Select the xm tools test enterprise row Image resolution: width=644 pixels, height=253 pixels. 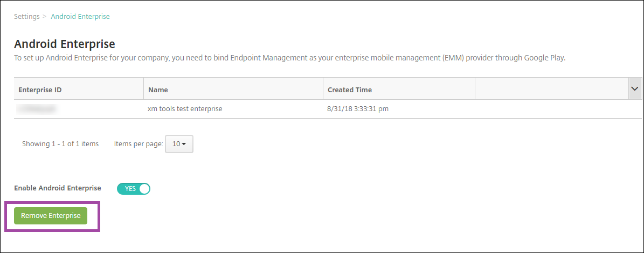click(185, 109)
